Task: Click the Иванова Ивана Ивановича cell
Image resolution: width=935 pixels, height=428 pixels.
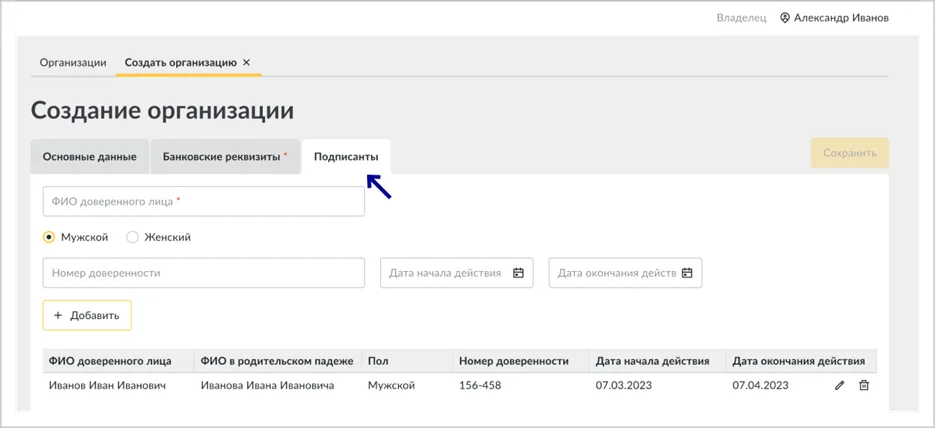Action: [267, 386]
